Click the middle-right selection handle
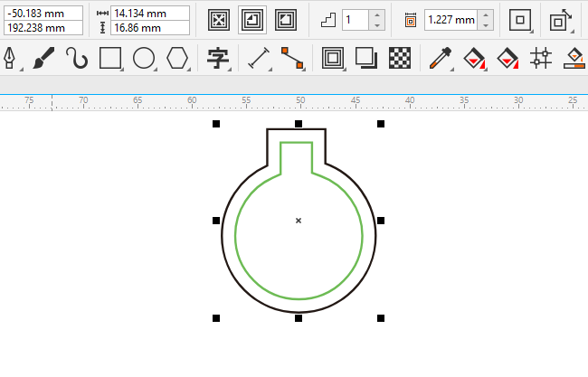 (x=381, y=221)
